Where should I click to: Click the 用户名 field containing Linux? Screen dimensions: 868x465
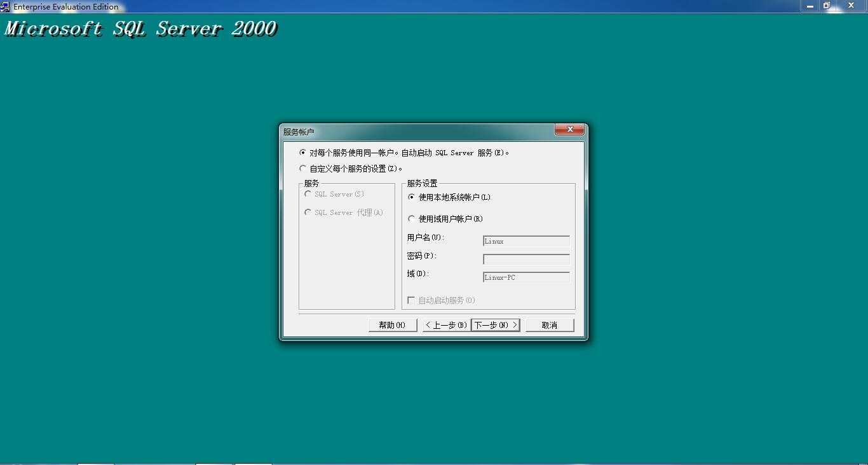(x=526, y=241)
